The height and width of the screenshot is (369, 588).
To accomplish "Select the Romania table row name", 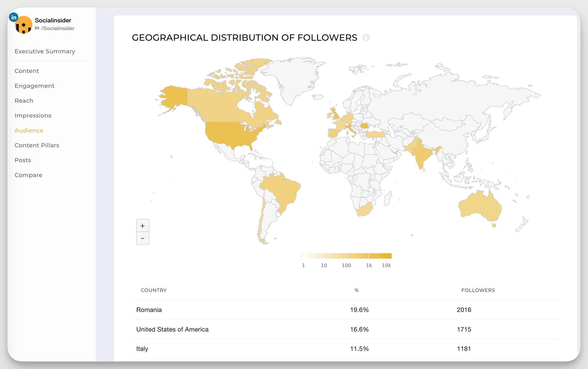I will (x=149, y=310).
